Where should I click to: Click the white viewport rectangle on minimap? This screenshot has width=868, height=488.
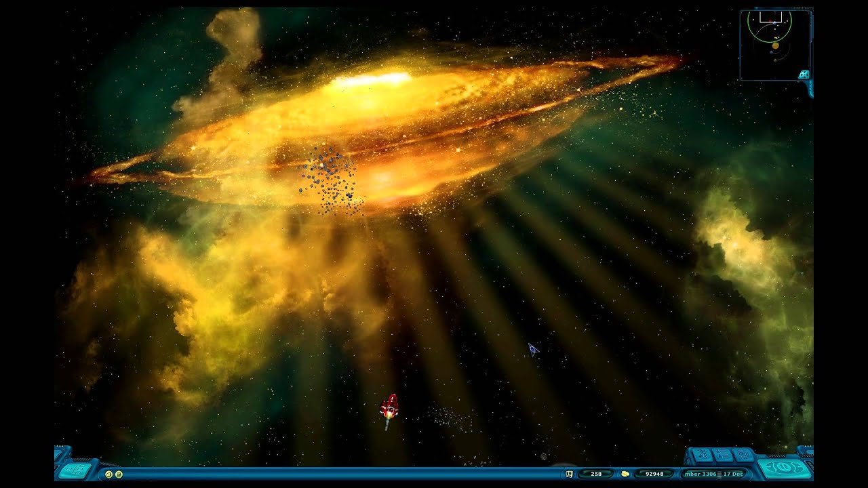pyautogui.click(x=770, y=17)
